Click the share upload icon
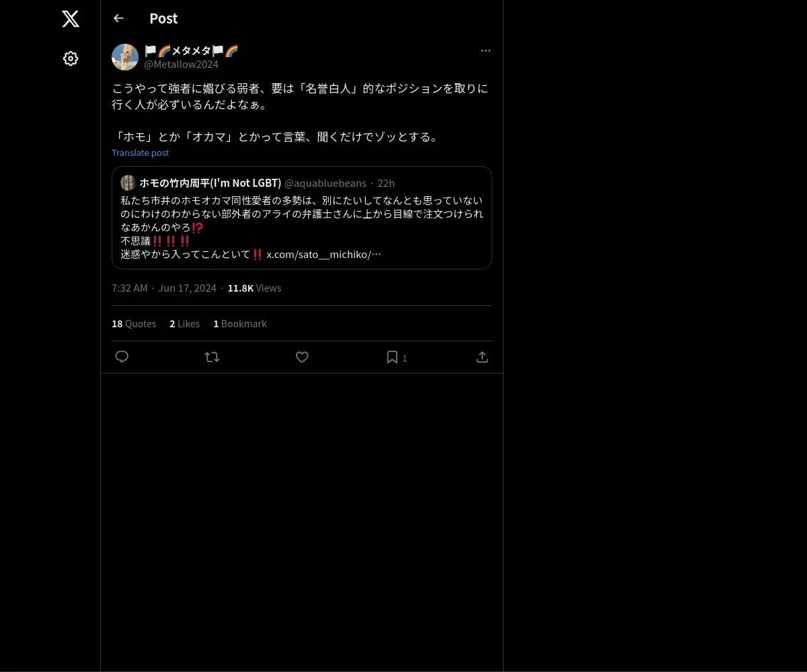 pos(482,357)
